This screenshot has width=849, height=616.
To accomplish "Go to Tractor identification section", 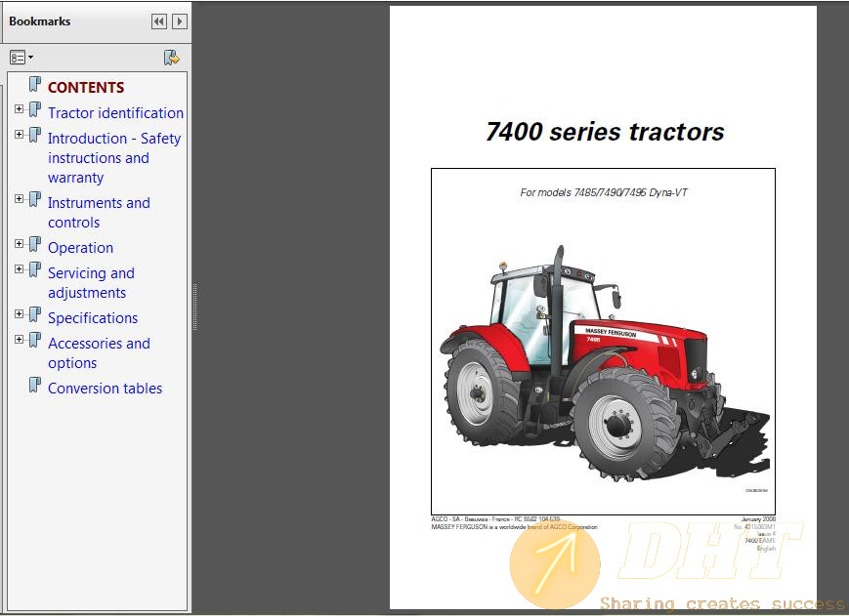I will [x=115, y=113].
